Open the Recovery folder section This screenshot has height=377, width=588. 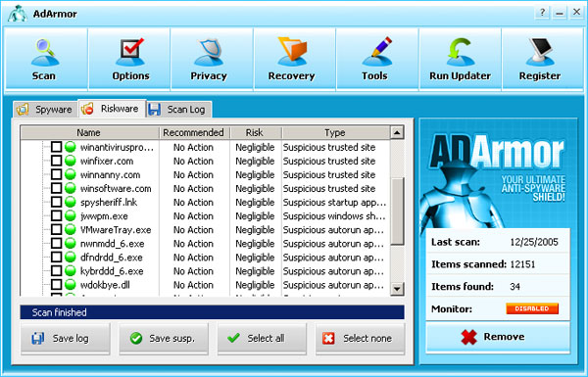tap(295, 59)
